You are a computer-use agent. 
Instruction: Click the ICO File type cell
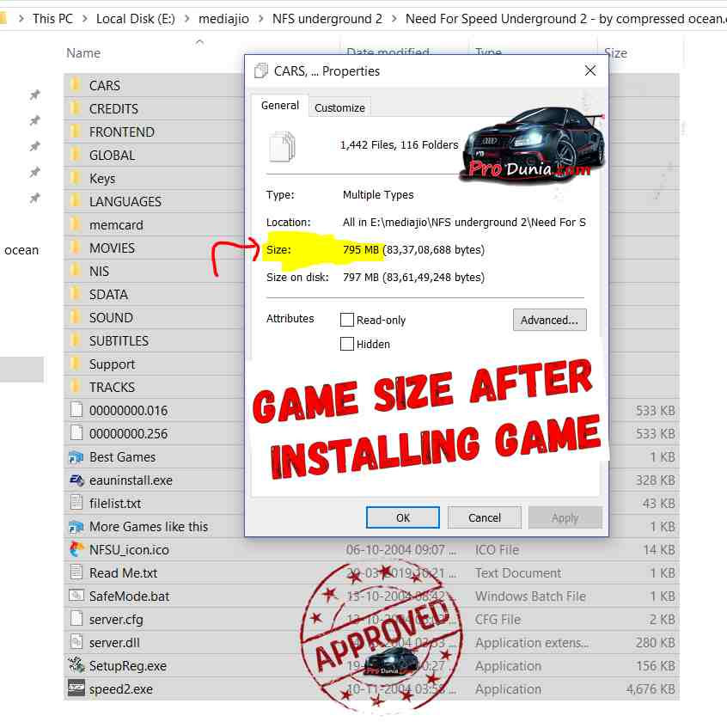[497, 550]
